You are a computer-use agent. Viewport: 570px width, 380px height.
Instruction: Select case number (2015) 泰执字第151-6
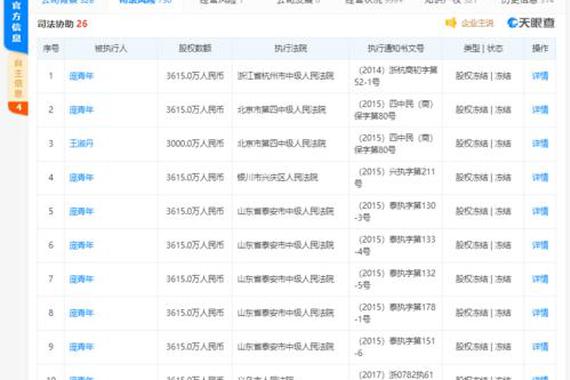point(395,347)
